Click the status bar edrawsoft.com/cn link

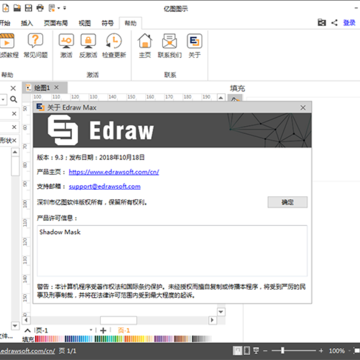coord(27,351)
